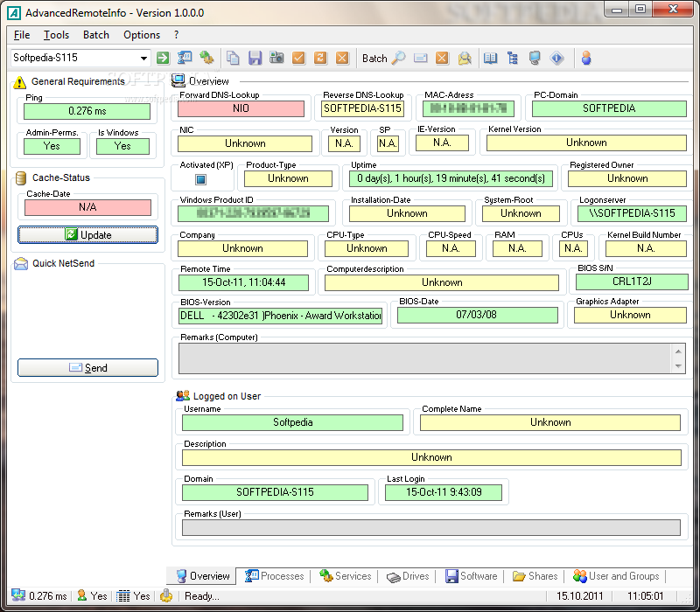Click the computer monitor toolbar icon
Screen dimensions: 700x612
pyautogui.click(x=535, y=58)
